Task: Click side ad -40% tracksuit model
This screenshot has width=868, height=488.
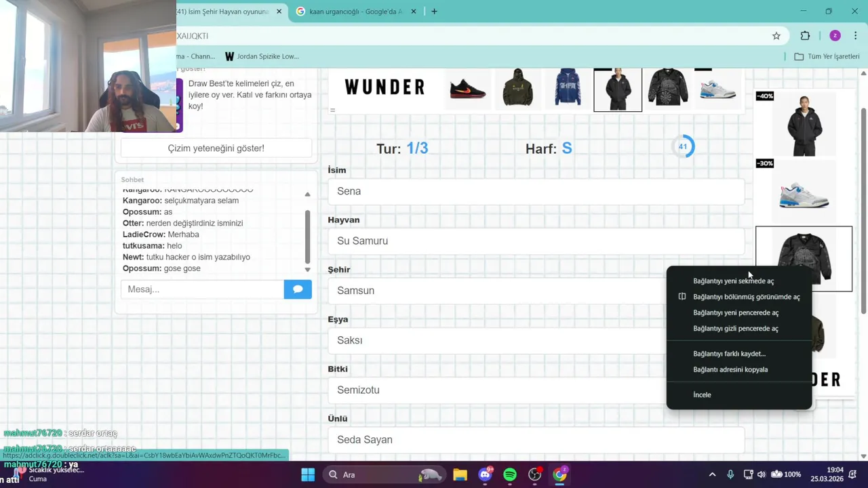Action: coord(804,123)
